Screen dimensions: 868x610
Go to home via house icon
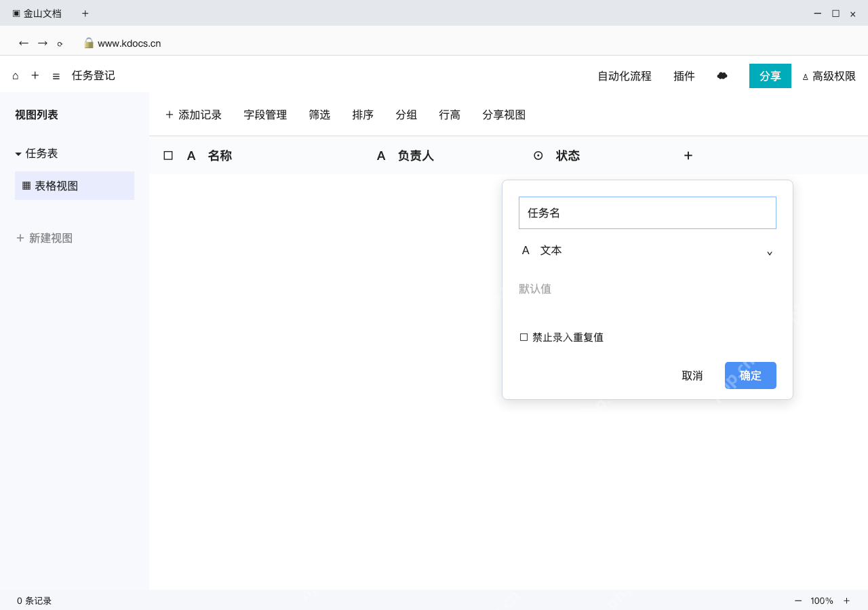16,76
